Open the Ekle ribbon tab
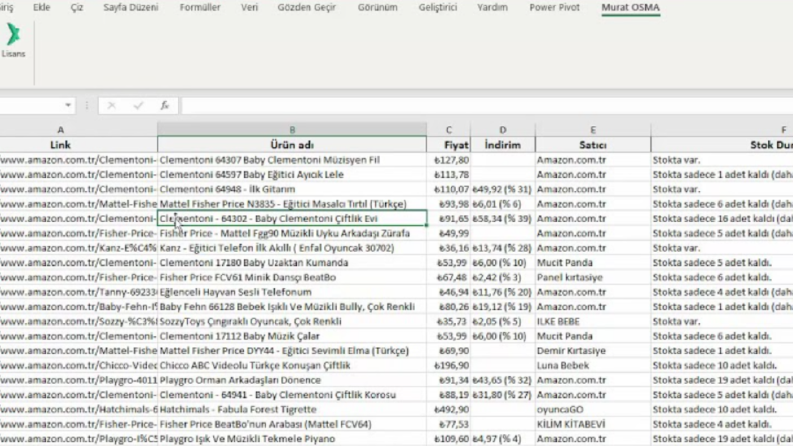This screenshot has height=446, width=793. click(x=41, y=7)
